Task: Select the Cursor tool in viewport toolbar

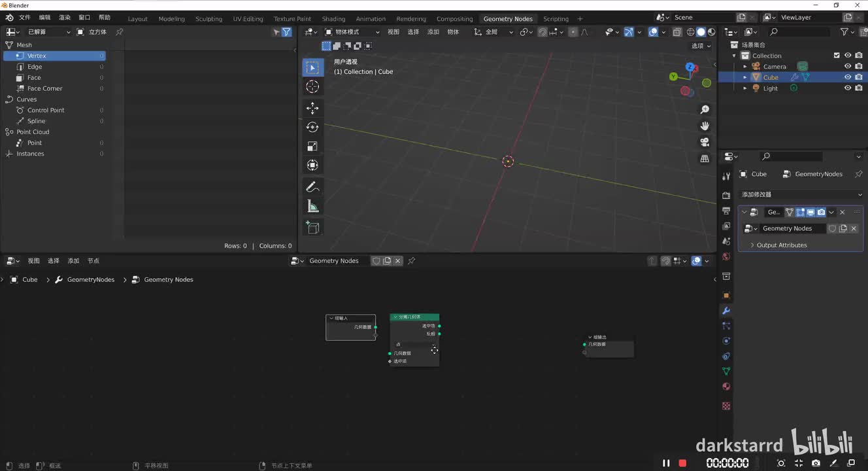Action: 312,87
